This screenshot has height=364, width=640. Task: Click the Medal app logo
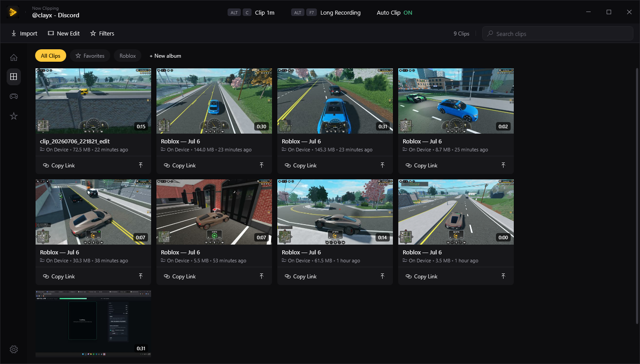pos(13,12)
